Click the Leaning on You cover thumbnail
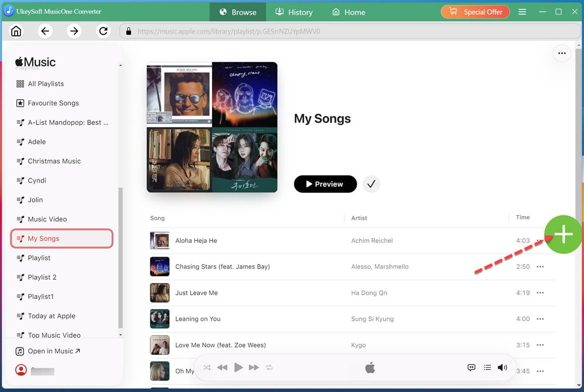Screen dimensions: 584x392 pyautogui.click(x=160, y=319)
